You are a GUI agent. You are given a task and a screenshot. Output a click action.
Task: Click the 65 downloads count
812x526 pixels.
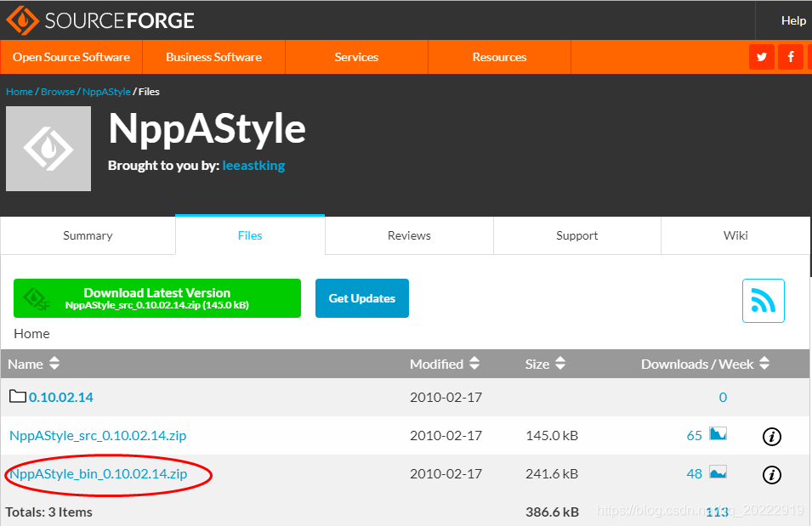point(694,435)
